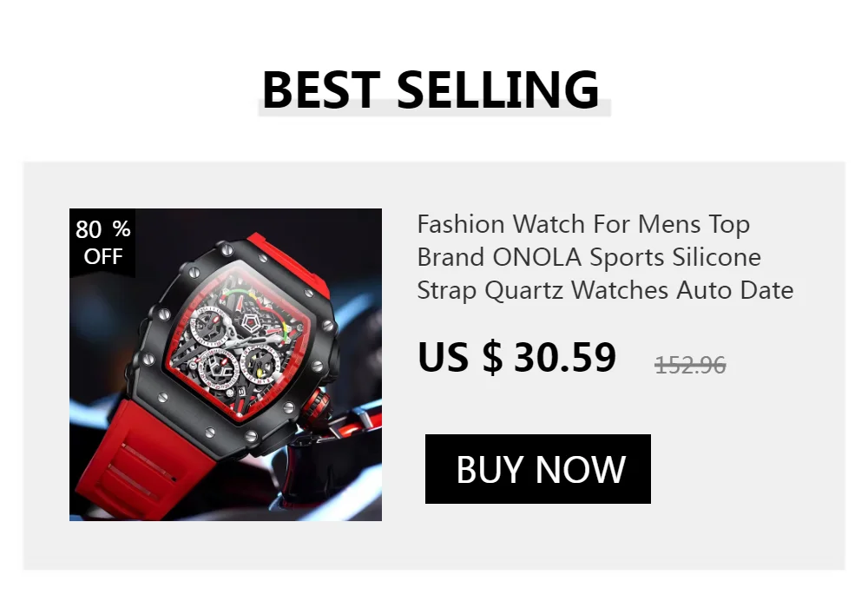Click the word SELLING in the heading
This screenshot has height=608, width=868.
tap(497, 89)
